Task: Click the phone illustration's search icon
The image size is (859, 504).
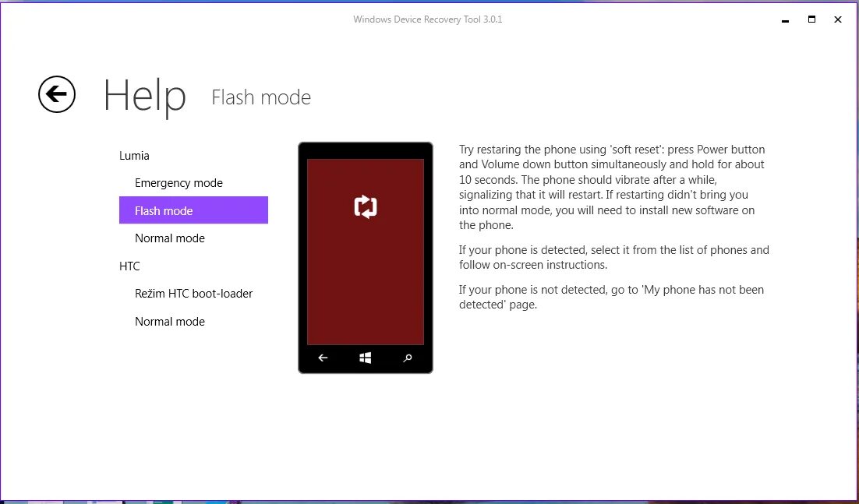Action: (407, 358)
